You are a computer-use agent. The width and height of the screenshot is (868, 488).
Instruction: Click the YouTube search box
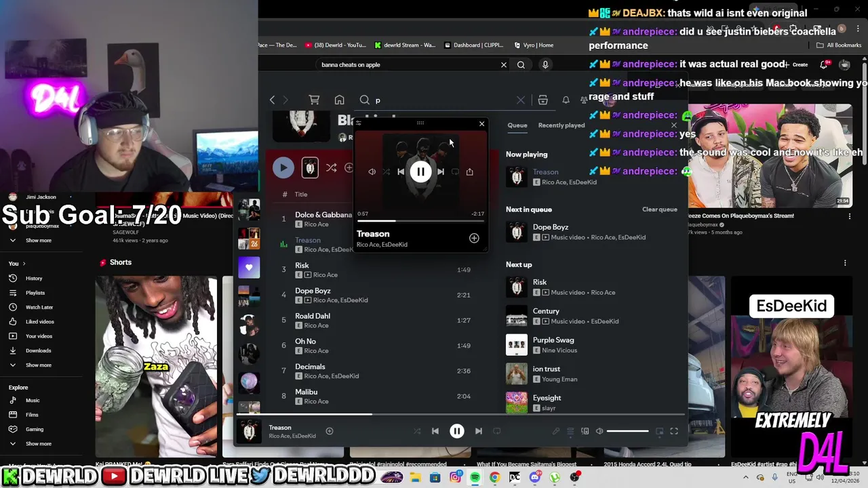pyautogui.click(x=407, y=65)
